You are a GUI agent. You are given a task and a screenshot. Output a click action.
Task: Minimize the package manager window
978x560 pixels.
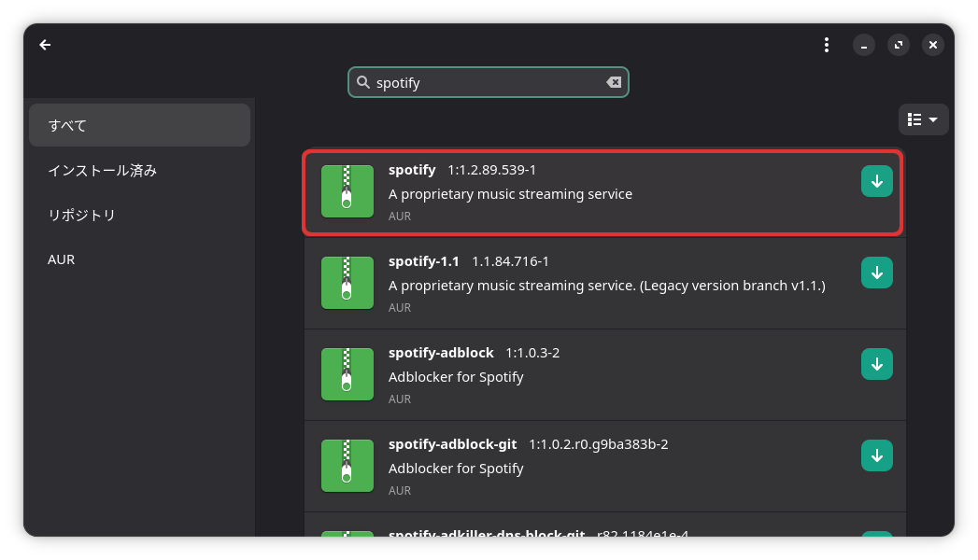click(x=864, y=45)
